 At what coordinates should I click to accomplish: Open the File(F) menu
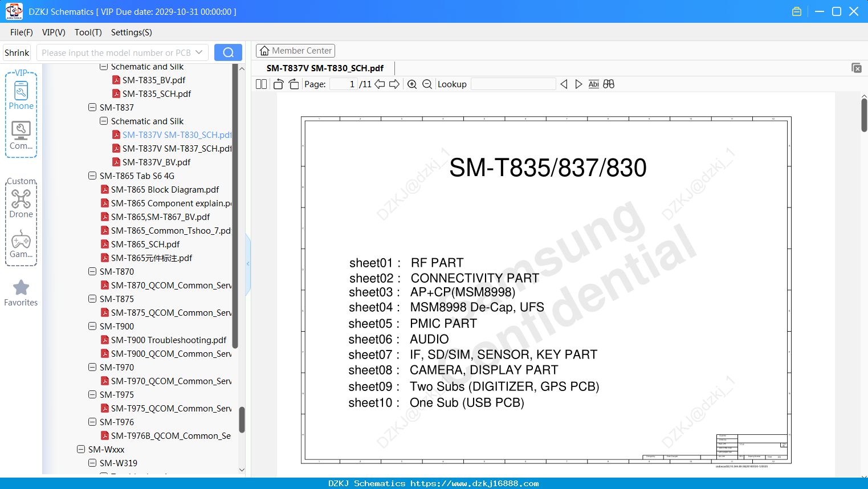pyautogui.click(x=22, y=32)
